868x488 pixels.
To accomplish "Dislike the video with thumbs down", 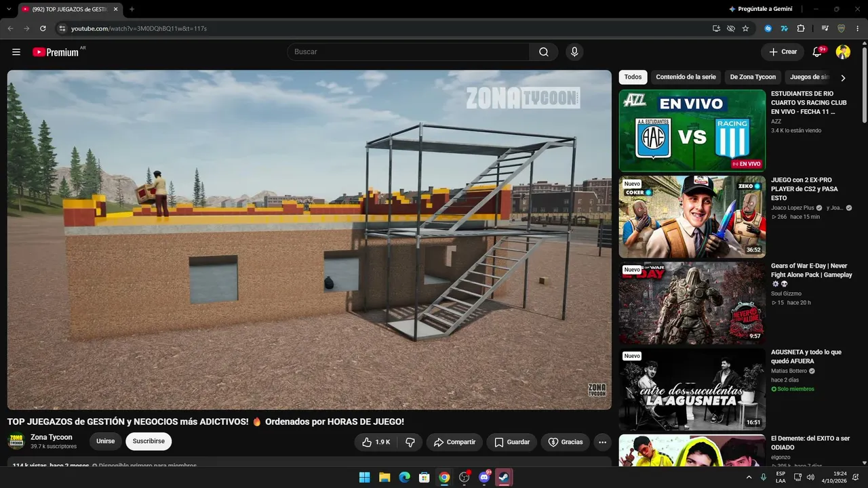I will [x=410, y=442].
